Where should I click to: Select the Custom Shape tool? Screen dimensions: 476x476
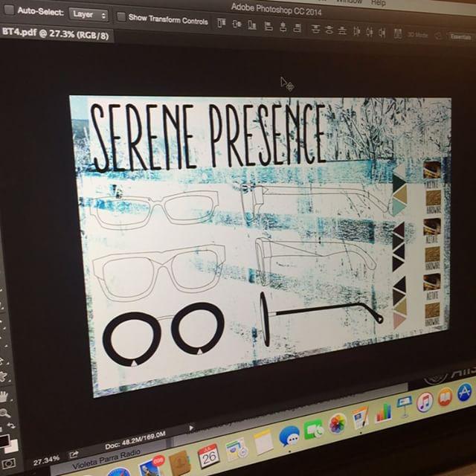coord(4,377)
